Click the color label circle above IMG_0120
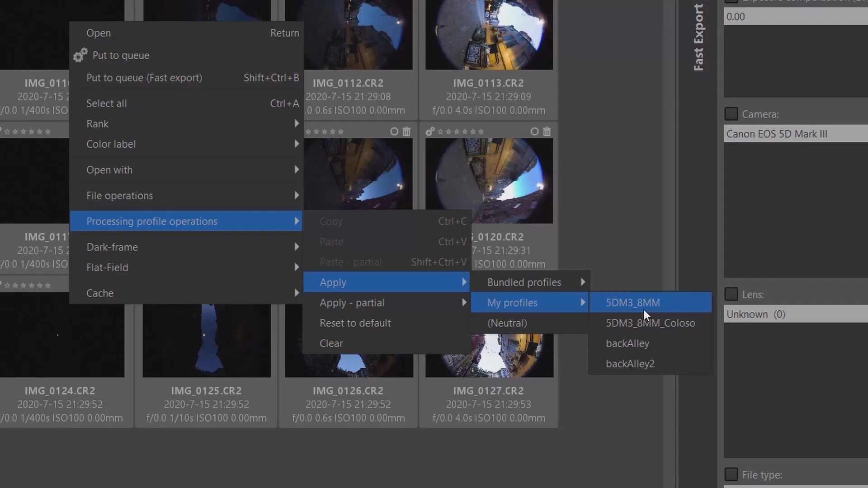The image size is (868, 488). pyautogui.click(x=534, y=131)
